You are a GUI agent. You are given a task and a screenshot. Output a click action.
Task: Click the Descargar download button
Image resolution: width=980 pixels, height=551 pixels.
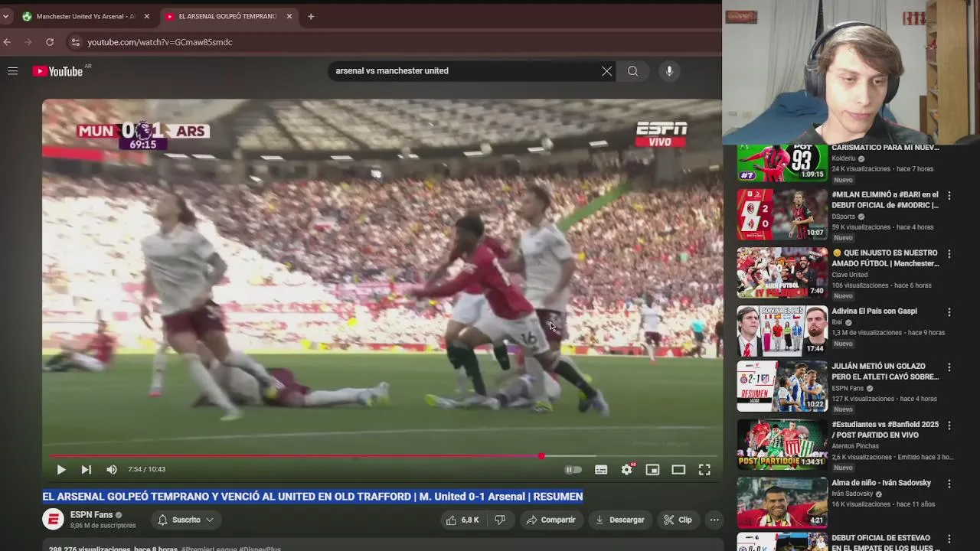coord(620,520)
